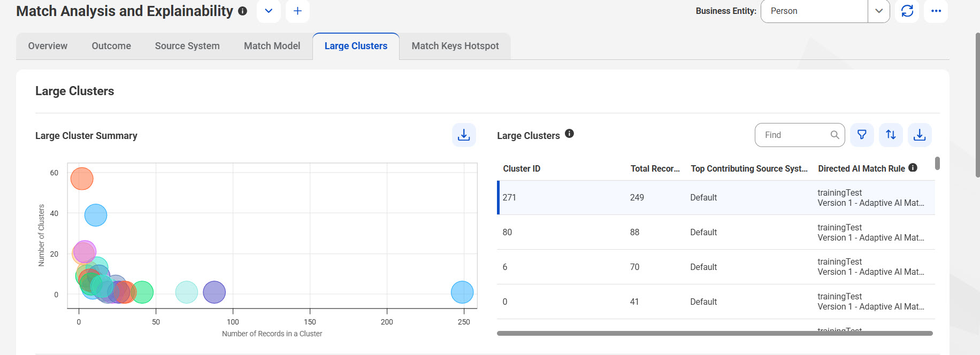This screenshot has width=980, height=355.
Task: Download the Large Cluster Summary chart
Action: pos(464,135)
